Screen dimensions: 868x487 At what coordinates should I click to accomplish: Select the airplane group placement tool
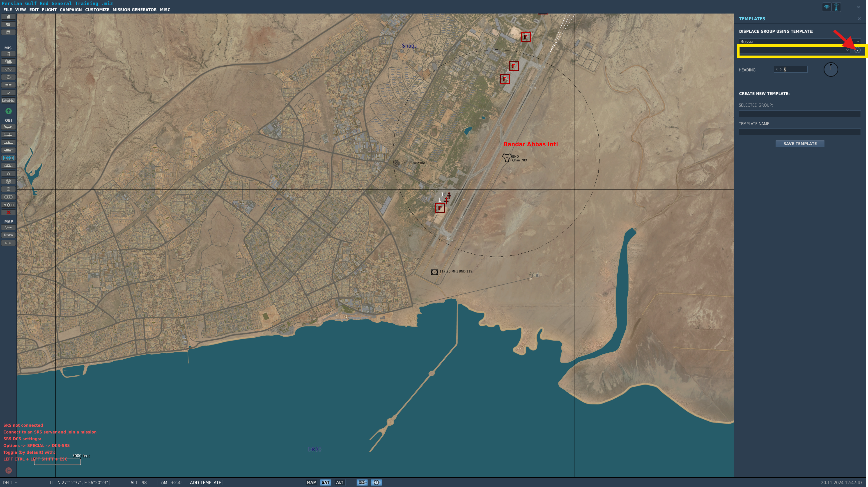[8, 127]
